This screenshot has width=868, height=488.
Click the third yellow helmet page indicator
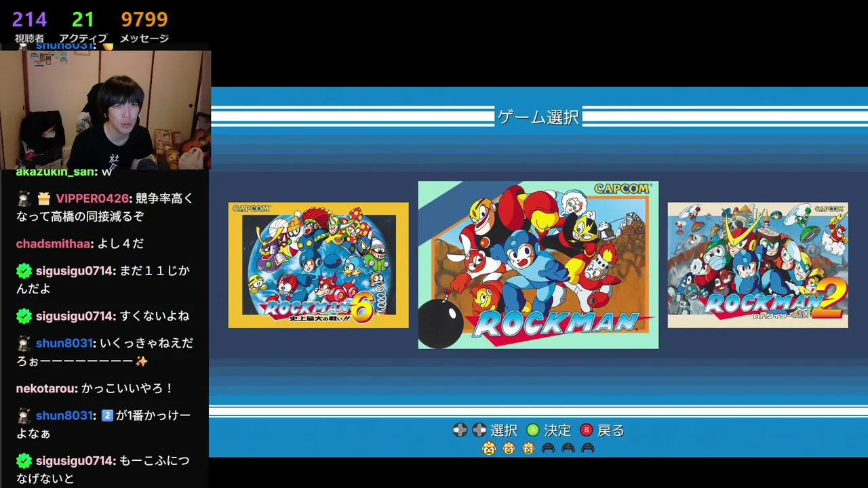click(528, 448)
